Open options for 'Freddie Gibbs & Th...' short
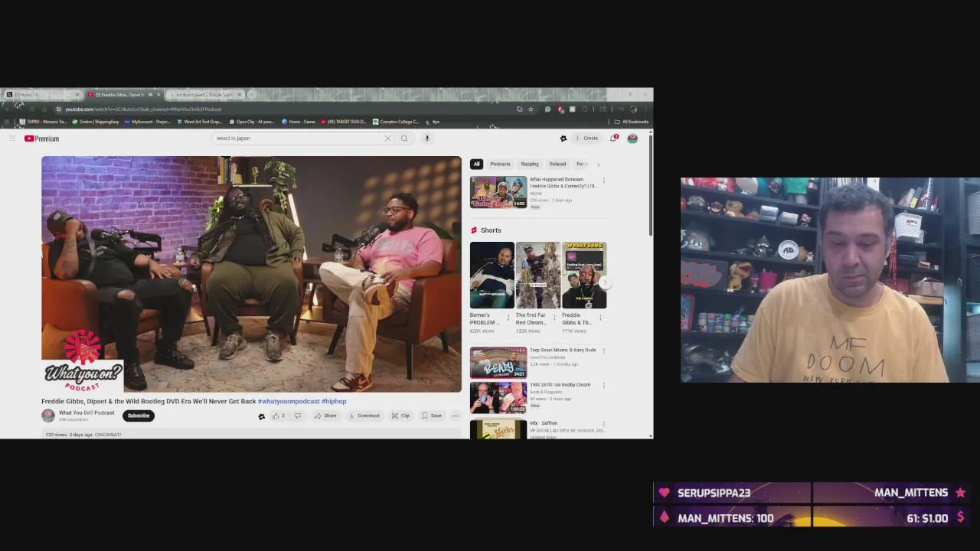The width and height of the screenshot is (980, 551). (x=600, y=318)
